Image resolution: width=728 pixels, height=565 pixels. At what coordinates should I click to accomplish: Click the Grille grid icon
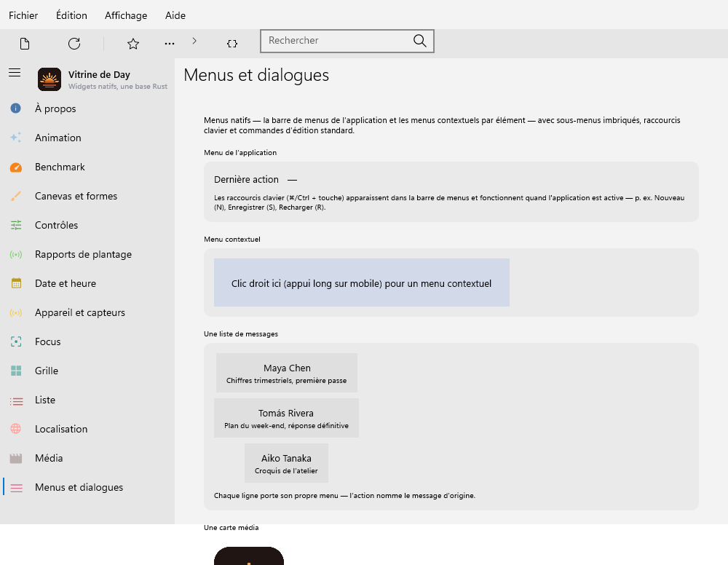pyautogui.click(x=16, y=371)
